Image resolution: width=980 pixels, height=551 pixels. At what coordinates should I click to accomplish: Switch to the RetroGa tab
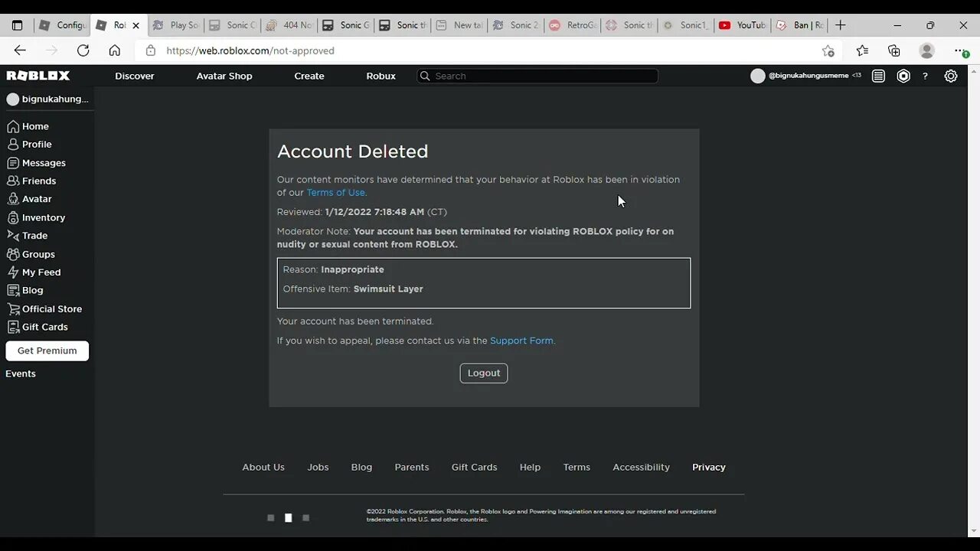click(x=573, y=25)
